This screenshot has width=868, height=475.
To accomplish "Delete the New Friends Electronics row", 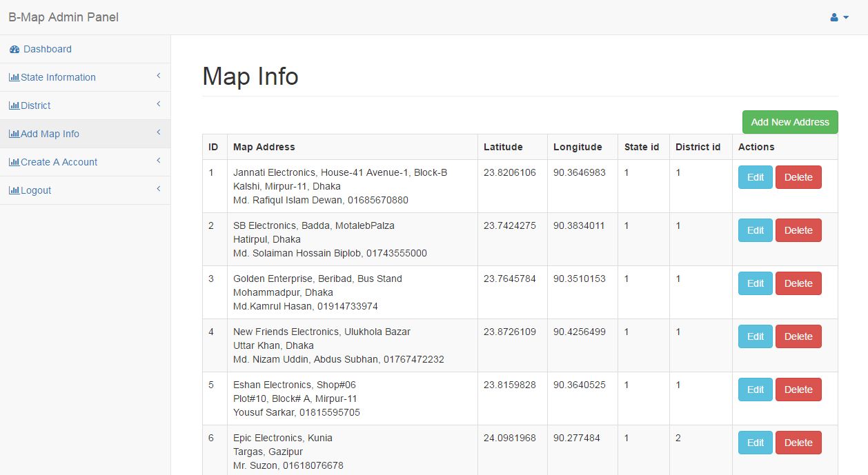I will [x=798, y=336].
